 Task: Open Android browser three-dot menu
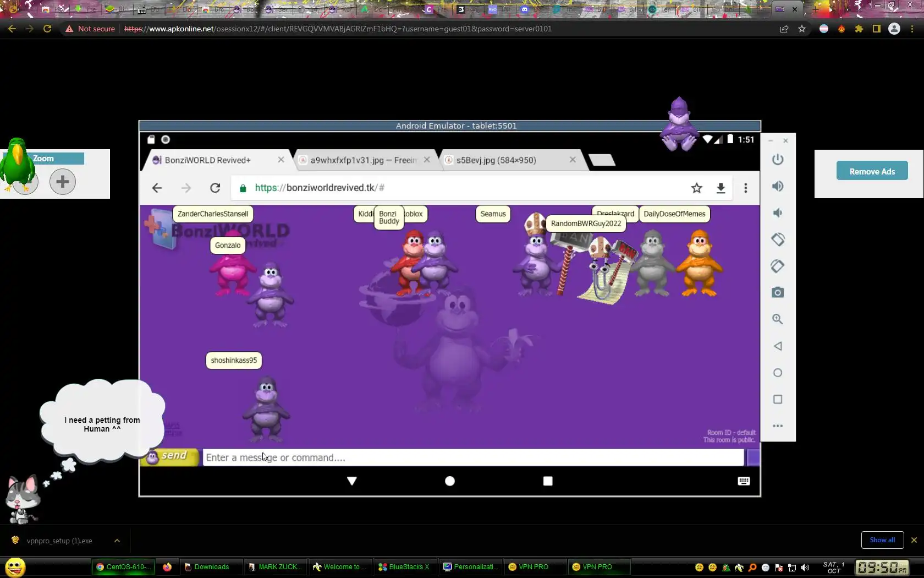(x=746, y=188)
